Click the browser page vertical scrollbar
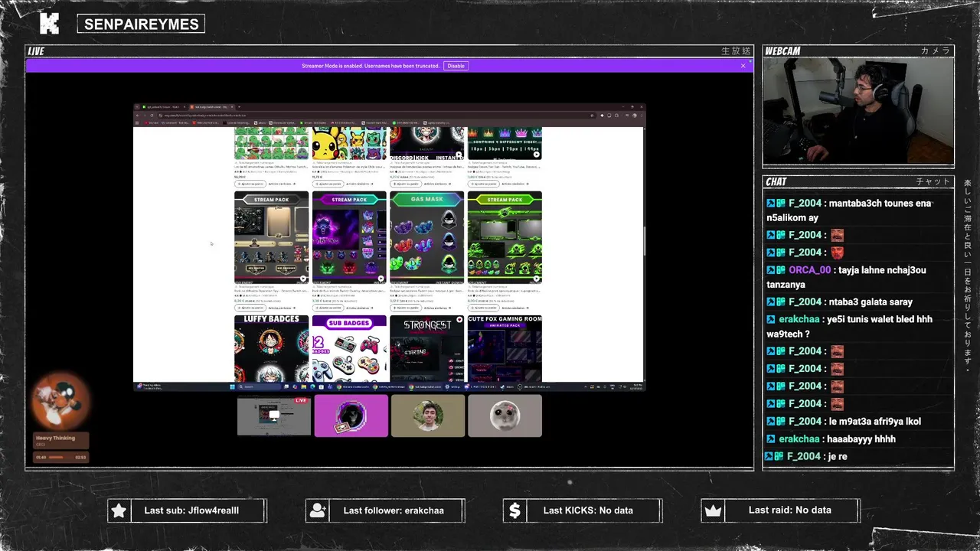 643,241
